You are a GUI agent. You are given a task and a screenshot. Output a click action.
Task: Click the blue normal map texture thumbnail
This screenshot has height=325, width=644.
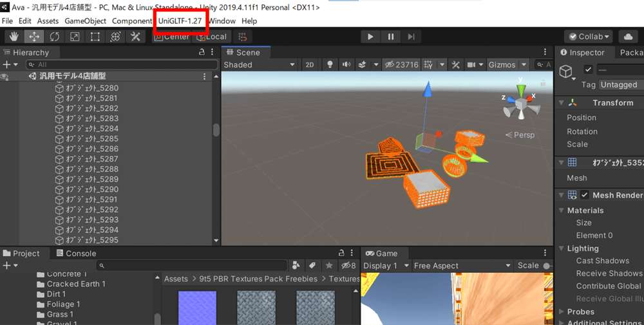(197, 308)
